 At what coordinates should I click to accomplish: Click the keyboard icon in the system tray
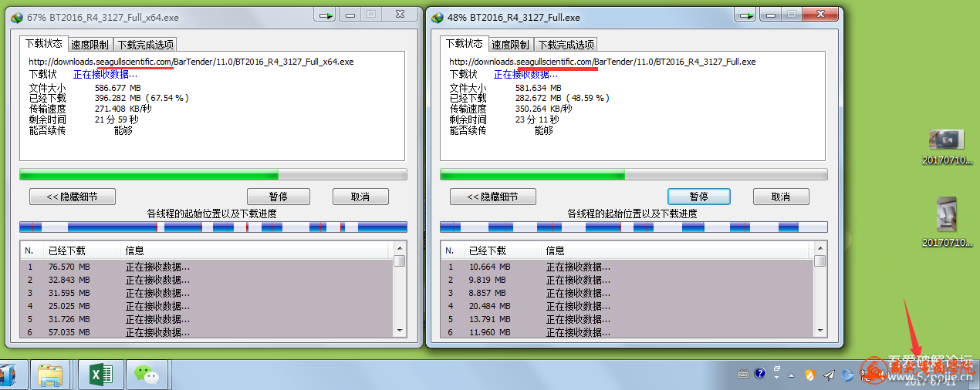[743, 375]
